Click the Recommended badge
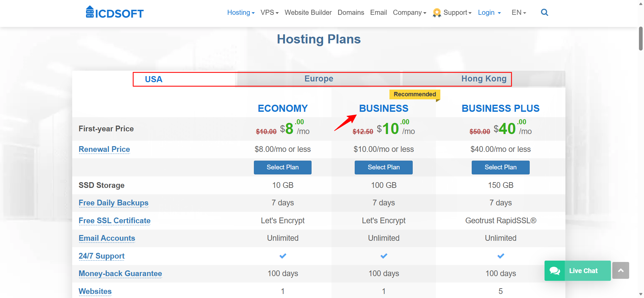Image resolution: width=644 pixels, height=298 pixels. (415, 94)
